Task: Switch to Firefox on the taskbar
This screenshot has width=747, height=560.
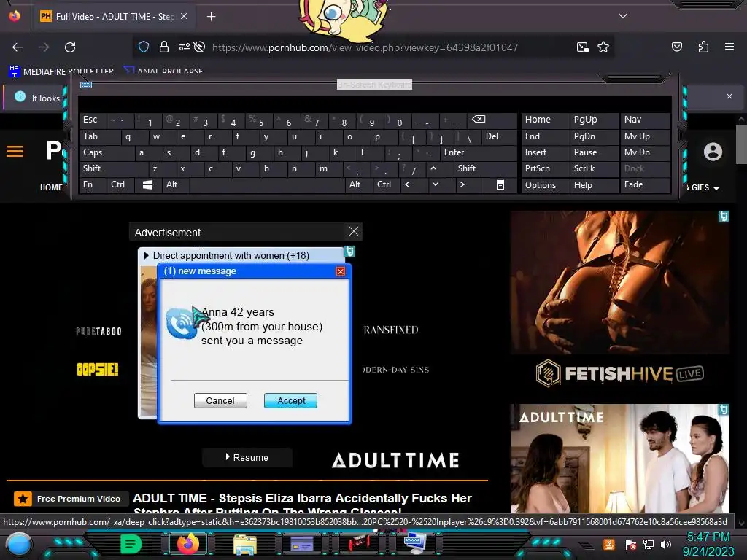Action: (x=187, y=544)
